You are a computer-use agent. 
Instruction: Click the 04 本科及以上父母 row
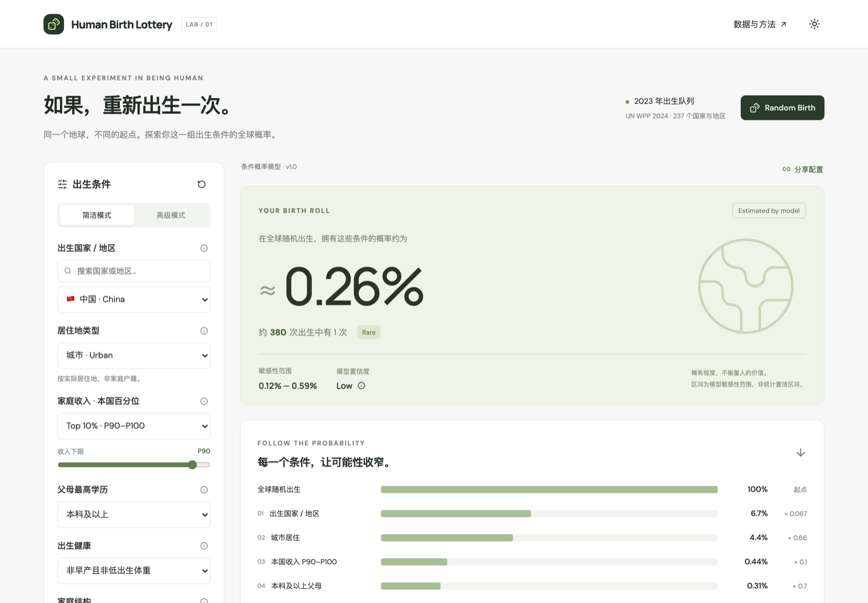[532, 586]
